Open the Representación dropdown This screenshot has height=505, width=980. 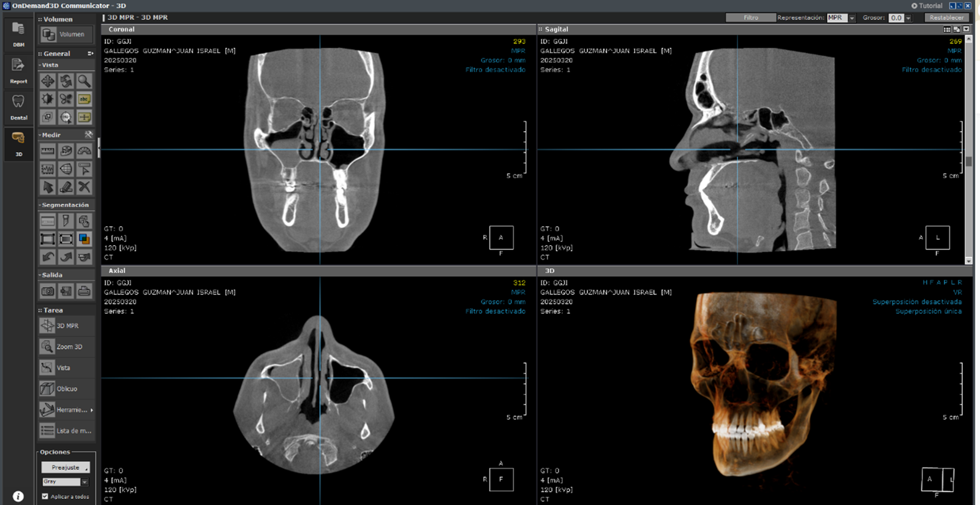(851, 18)
